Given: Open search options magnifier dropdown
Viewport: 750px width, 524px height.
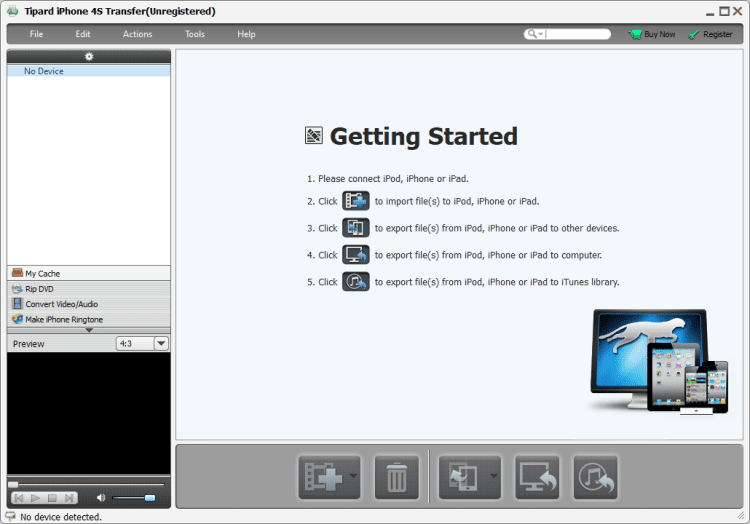Looking at the screenshot, I should coord(535,34).
